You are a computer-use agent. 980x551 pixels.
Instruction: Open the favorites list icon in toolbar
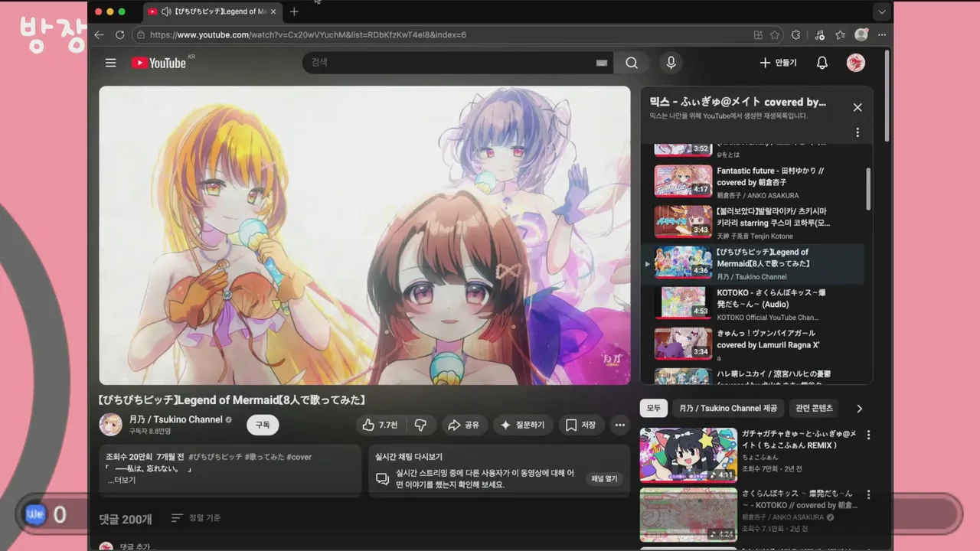(x=840, y=35)
